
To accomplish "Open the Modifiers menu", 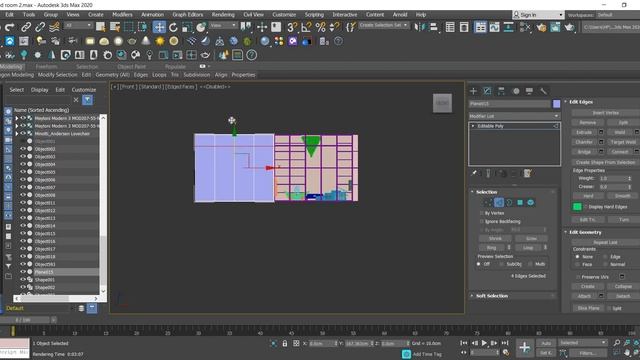I will (122, 14).
